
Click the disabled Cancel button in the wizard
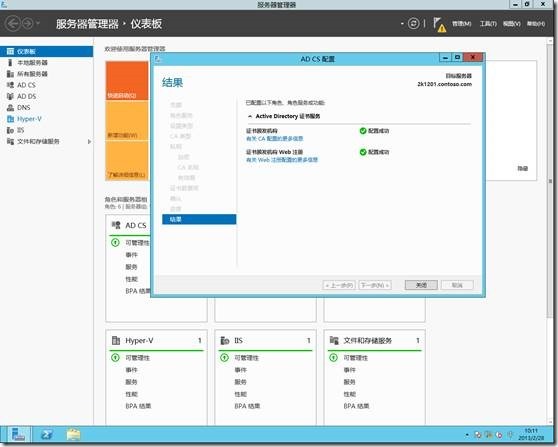tap(457, 285)
